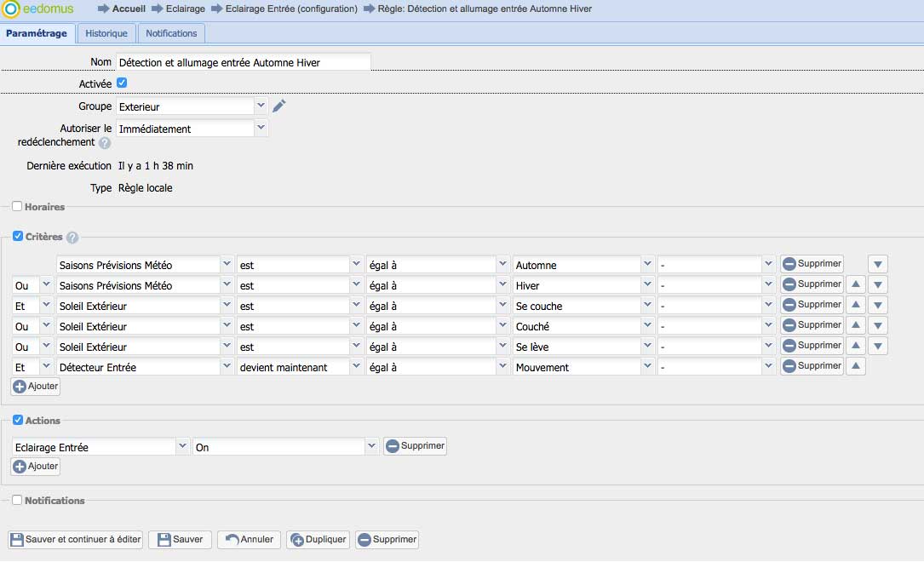Click into the Nom text field
This screenshot has width=924, height=562.
[244, 62]
